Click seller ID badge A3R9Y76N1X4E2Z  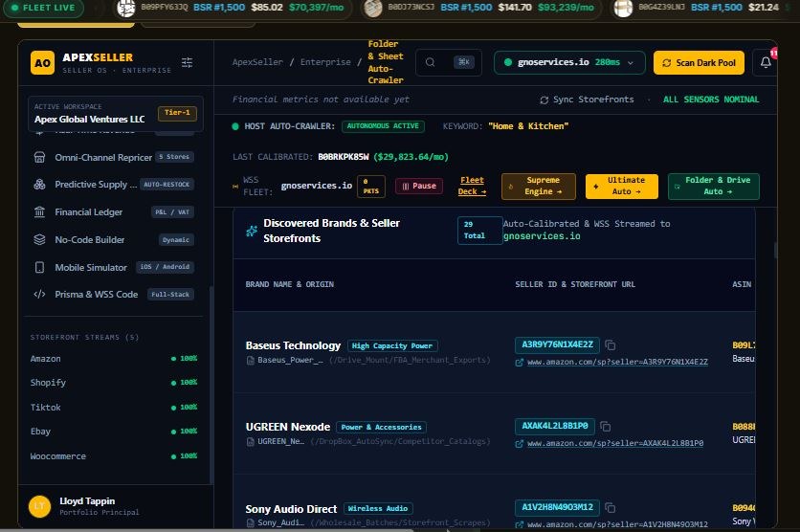point(557,344)
